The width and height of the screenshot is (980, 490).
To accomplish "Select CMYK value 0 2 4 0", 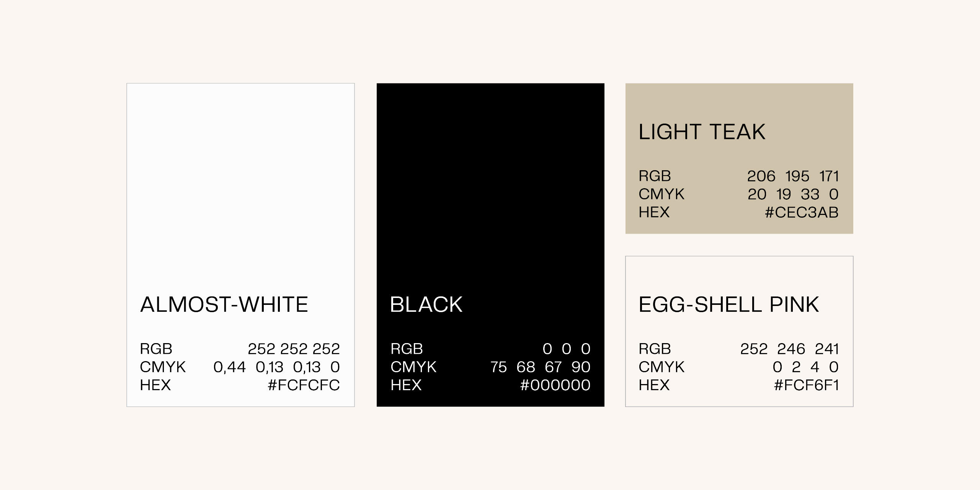I will point(805,367).
